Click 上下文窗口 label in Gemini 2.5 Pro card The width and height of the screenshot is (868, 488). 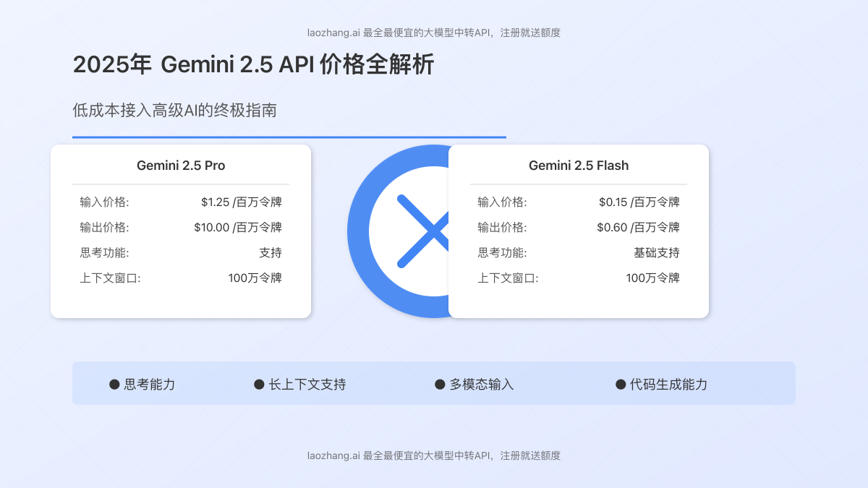(x=110, y=278)
